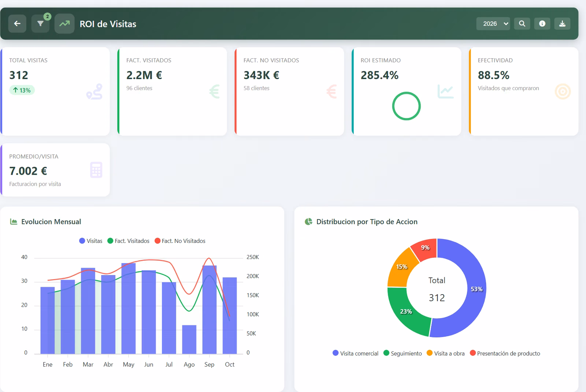Click the line chart icon in ROI Estimado
The width and height of the screenshot is (586, 392).
click(445, 91)
